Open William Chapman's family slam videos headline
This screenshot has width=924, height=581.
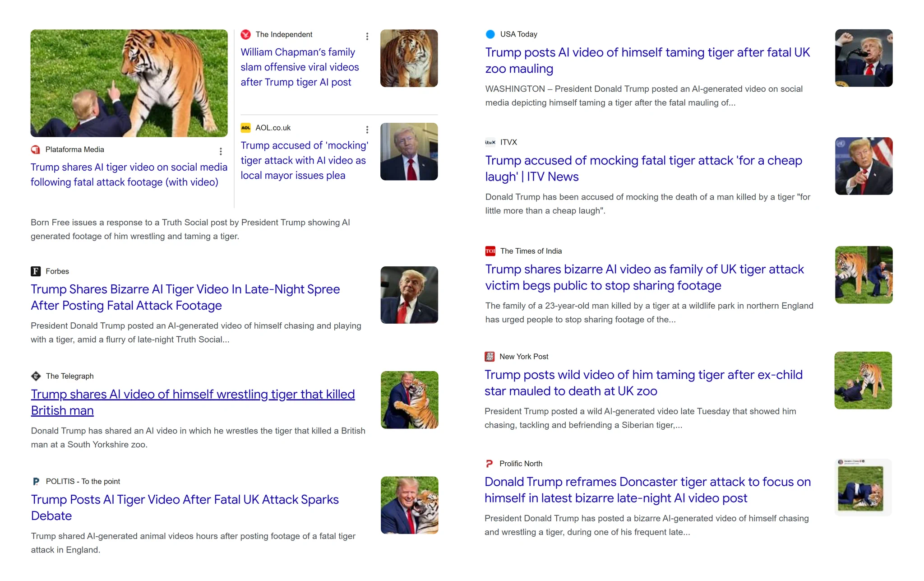click(x=300, y=67)
